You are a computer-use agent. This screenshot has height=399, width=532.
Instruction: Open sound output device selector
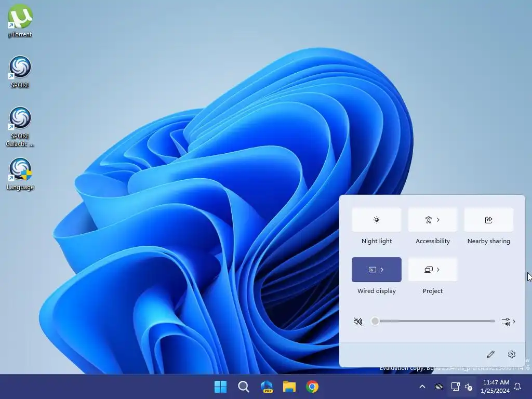point(508,321)
